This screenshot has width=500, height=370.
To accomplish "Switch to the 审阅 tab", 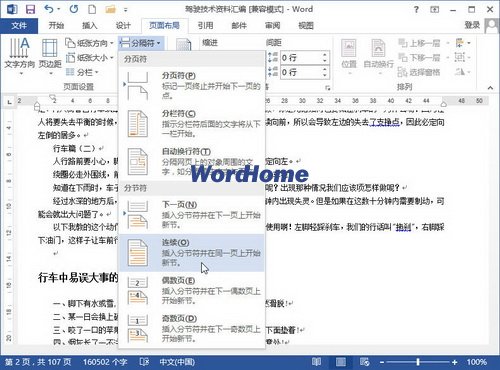I will [x=272, y=25].
